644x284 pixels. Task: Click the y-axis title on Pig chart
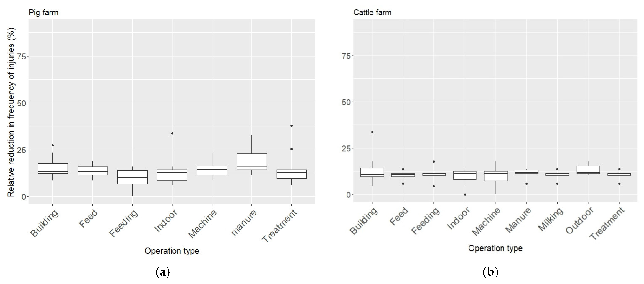click(x=11, y=112)
